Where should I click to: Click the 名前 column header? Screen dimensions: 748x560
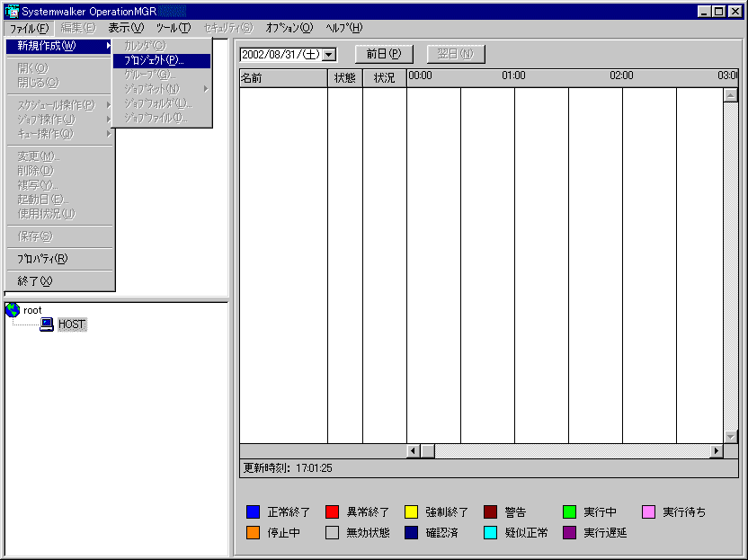(283, 77)
